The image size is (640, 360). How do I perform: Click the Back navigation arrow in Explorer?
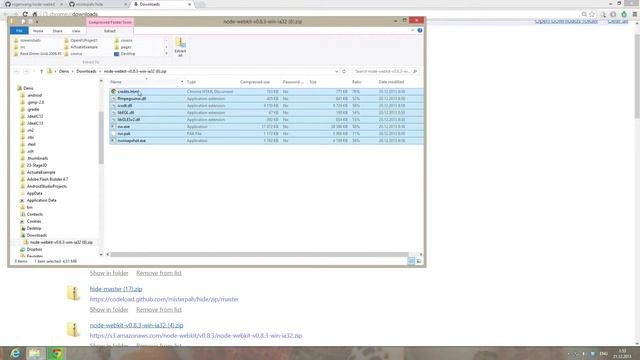[17, 71]
